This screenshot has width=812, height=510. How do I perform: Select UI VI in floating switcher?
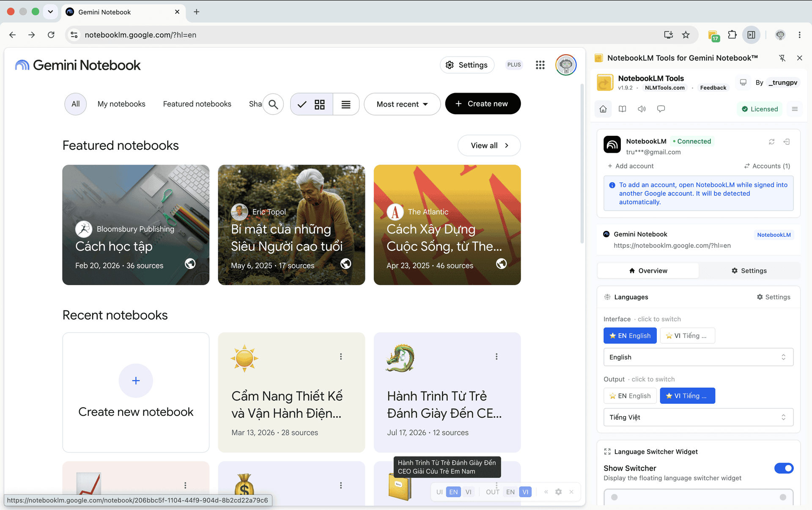point(468,492)
